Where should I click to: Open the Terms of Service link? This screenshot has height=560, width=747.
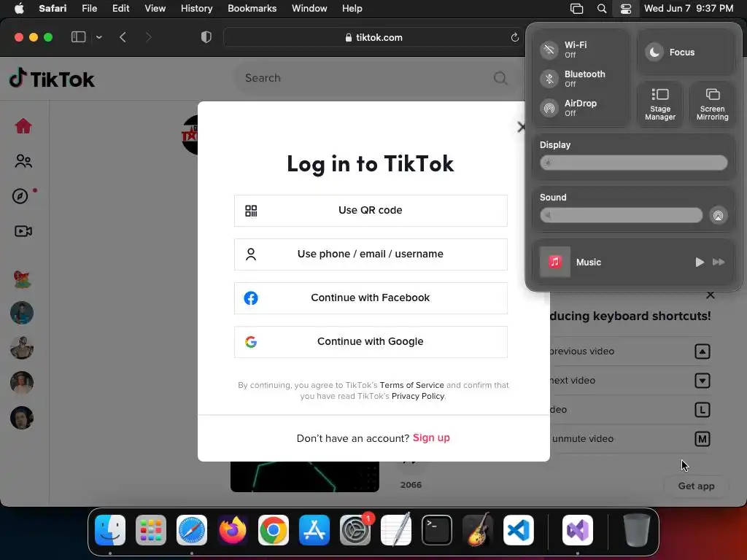tap(411, 385)
